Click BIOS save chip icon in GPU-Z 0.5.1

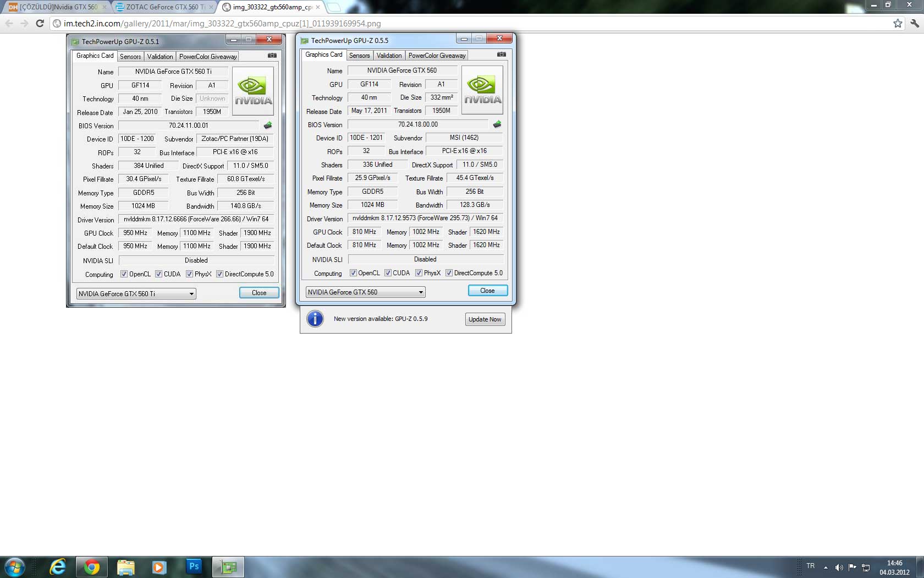[x=268, y=126]
